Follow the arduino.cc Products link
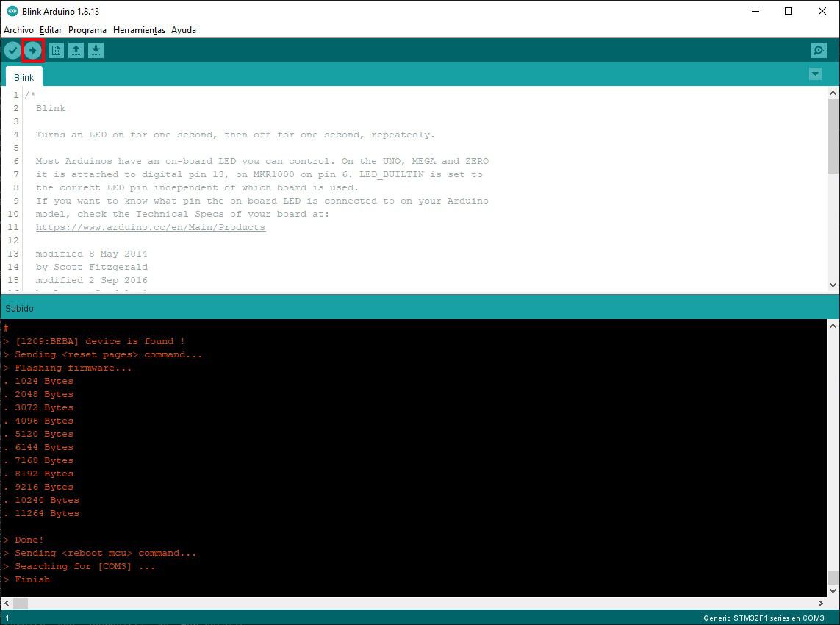Screen dimensions: 840x625 pos(151,227)
